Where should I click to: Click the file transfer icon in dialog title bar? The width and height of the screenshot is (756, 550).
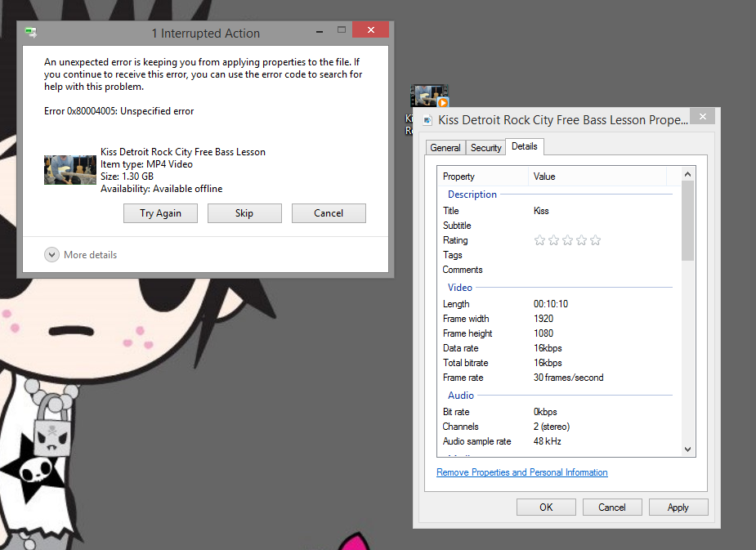point(31,33)
